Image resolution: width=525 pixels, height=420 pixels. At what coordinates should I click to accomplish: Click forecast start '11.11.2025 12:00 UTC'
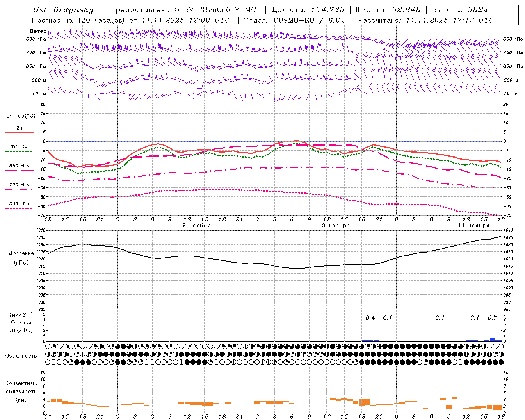coord(185,20)
